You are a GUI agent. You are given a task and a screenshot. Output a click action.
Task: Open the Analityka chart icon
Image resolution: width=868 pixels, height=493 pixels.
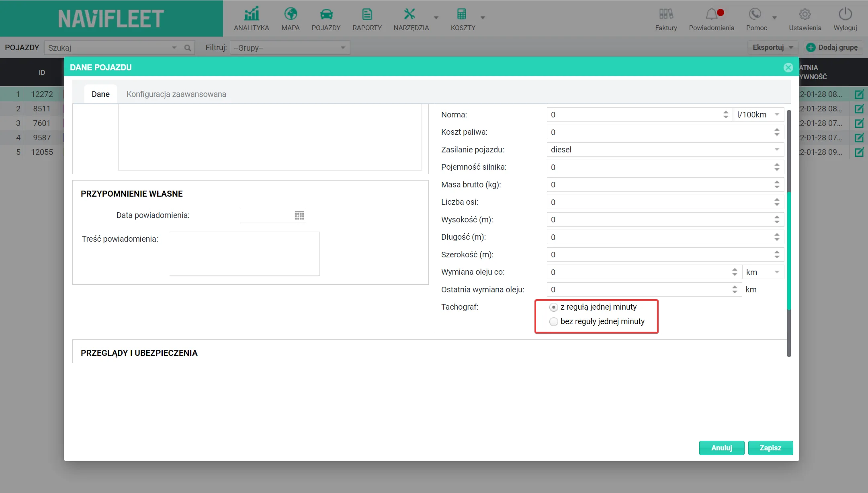pos(252,14)
